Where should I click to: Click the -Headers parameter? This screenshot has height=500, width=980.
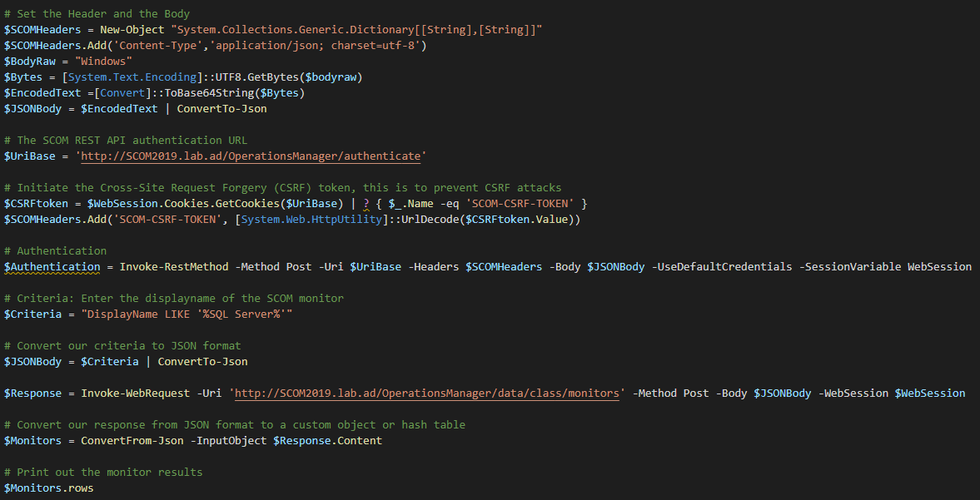434,266
